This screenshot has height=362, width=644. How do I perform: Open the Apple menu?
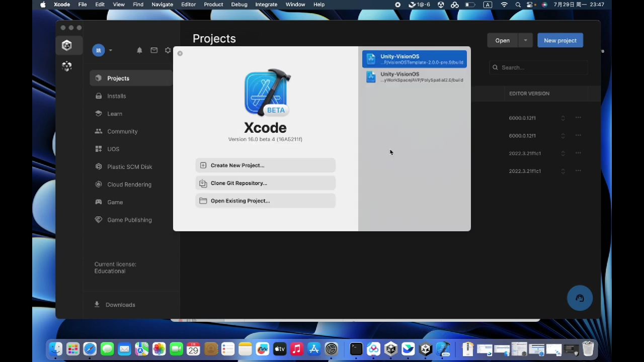(x=43, y=5)
